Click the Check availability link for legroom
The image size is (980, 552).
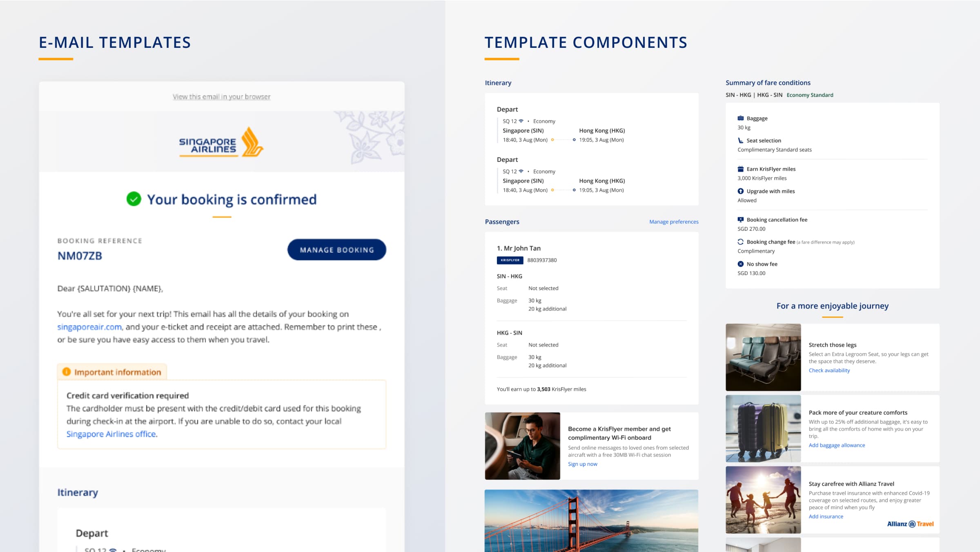[829, 370]
